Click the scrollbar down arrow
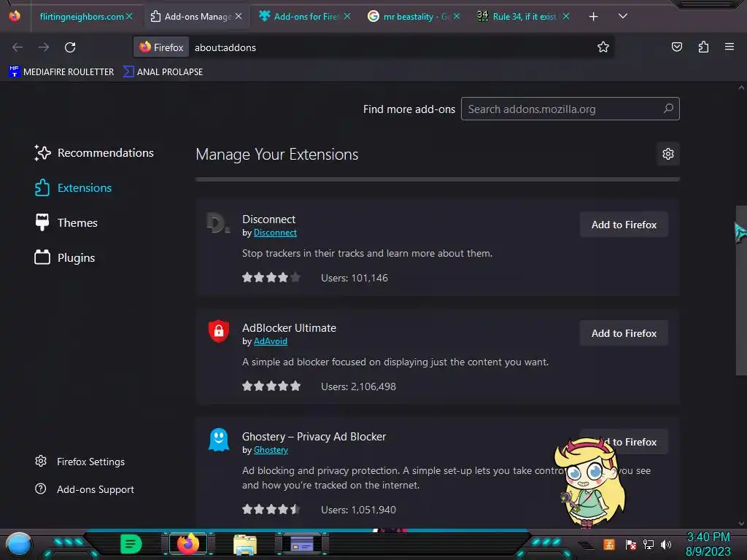 (741, 524)
